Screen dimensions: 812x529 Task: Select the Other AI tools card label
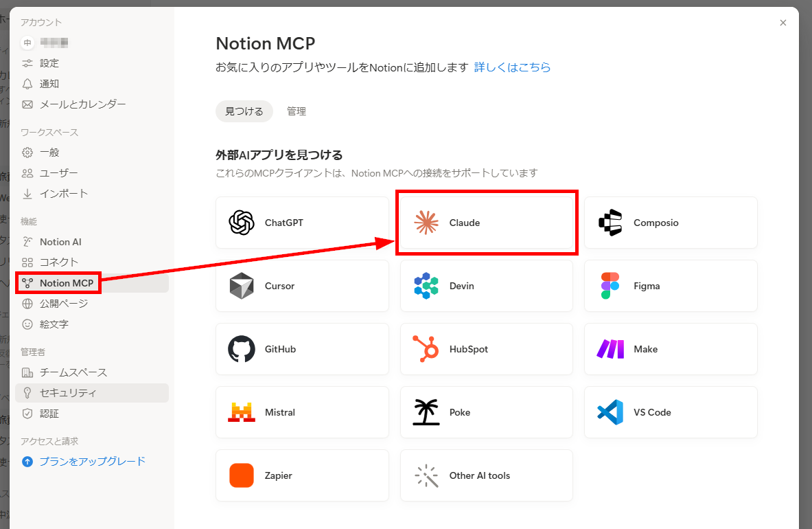tap(480, 475)
